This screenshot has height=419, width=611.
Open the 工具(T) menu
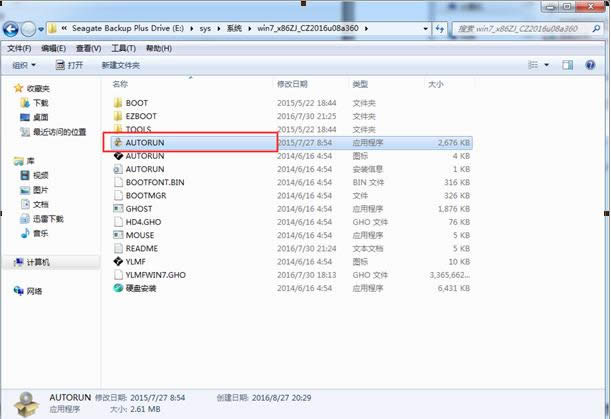point(124,48)
